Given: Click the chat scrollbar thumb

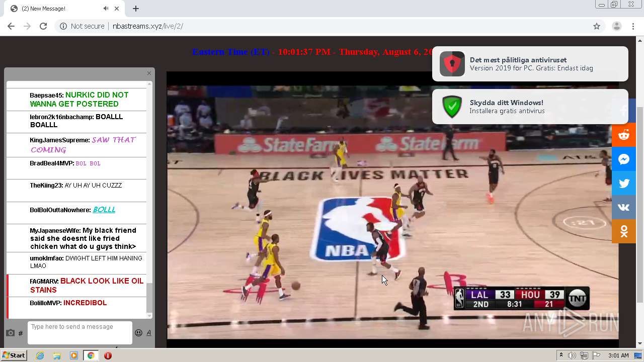Looking at the screenshot, I should pyautogui.click(x=149, y=298).
